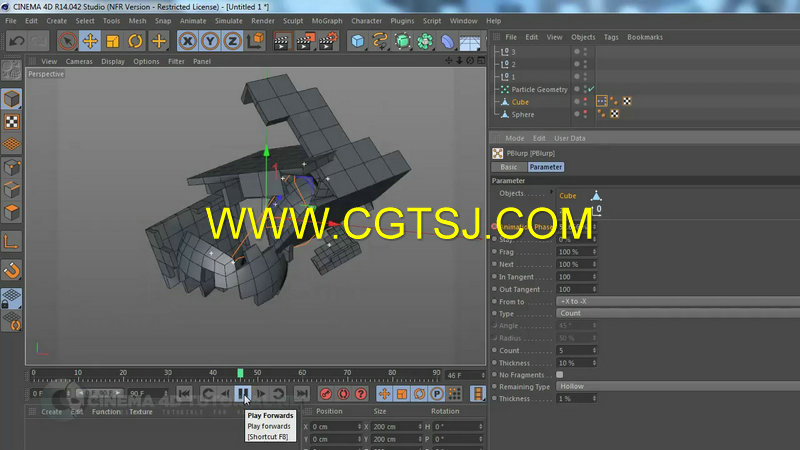
Task: Open Attribute Manager User Data menu
Action: click(x=569, y=138)
